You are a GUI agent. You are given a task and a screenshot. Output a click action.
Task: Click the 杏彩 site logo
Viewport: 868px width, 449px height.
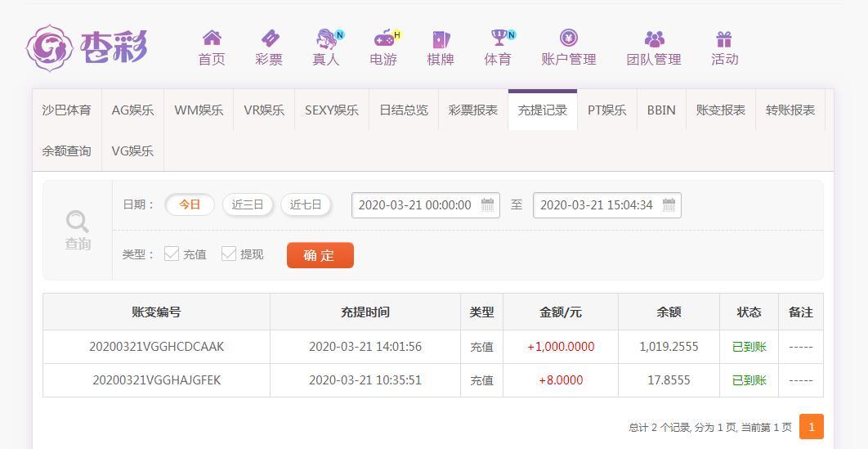[87, 47]
